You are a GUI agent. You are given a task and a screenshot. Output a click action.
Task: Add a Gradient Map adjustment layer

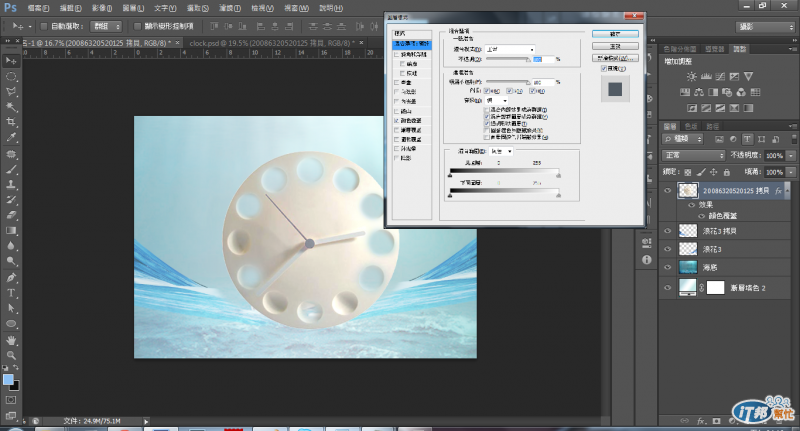(x=748, y=108)
